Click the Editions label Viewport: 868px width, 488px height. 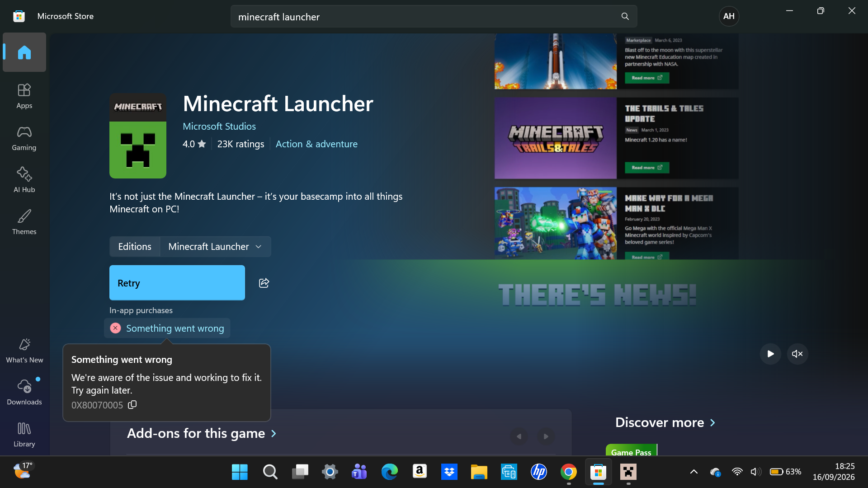click(135, 247)
